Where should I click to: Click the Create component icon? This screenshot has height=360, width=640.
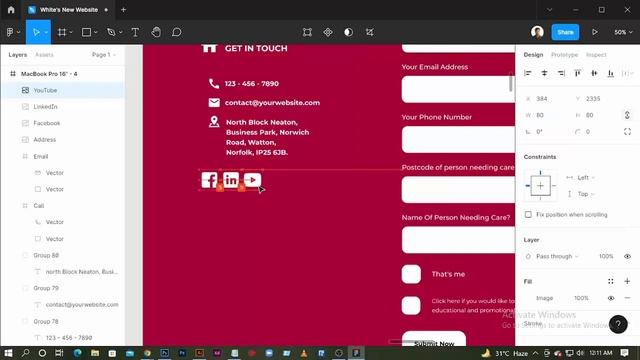[x=328, y=32]
